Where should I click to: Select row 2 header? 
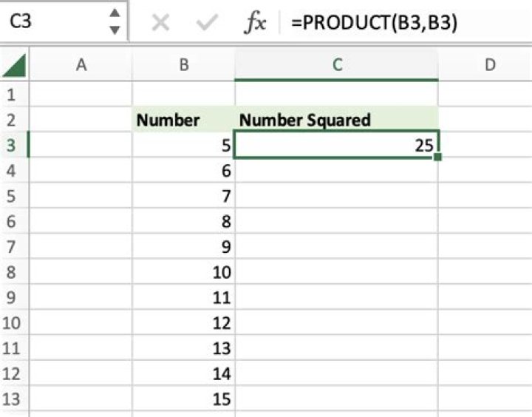[13, 120]
